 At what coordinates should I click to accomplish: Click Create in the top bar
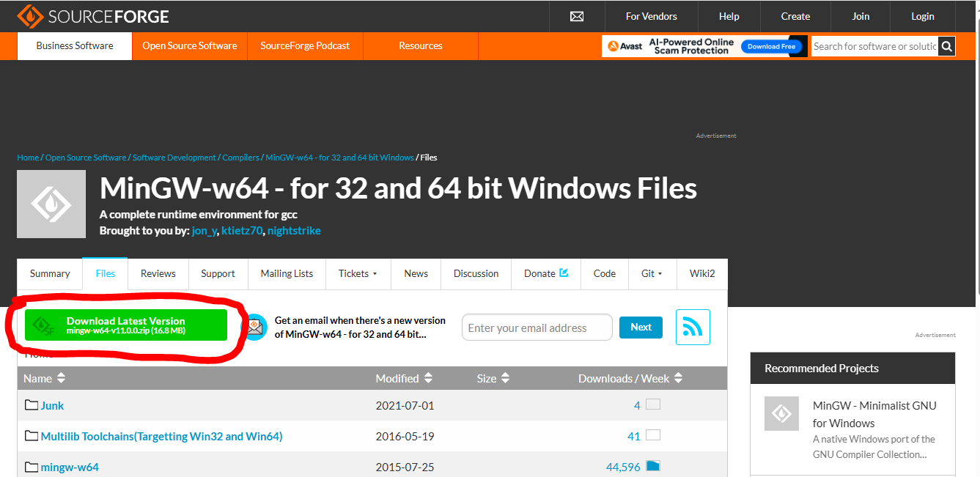coord(795,16)
